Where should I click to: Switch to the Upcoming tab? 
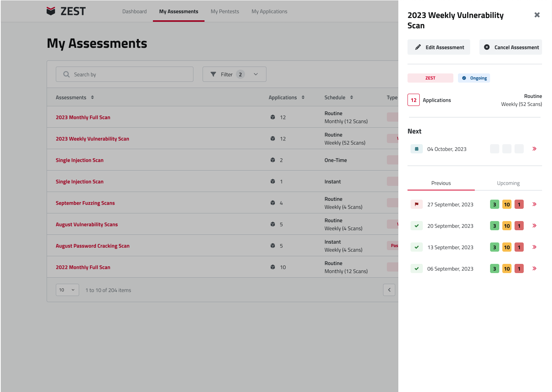click(508, 183)
